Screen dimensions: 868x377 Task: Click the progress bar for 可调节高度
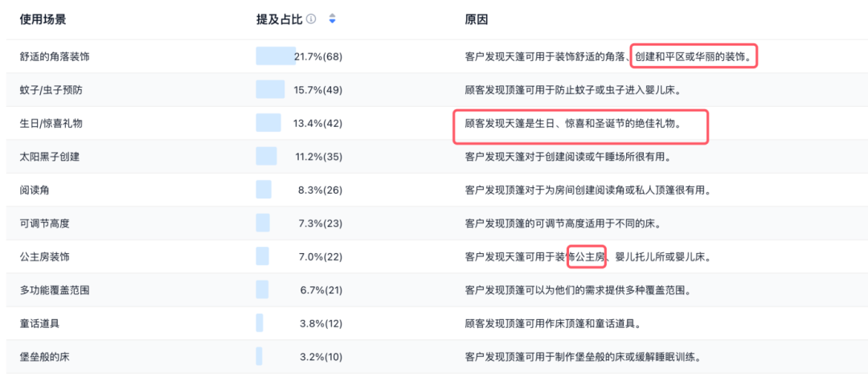pyautogui.click(x=262, y=223)
